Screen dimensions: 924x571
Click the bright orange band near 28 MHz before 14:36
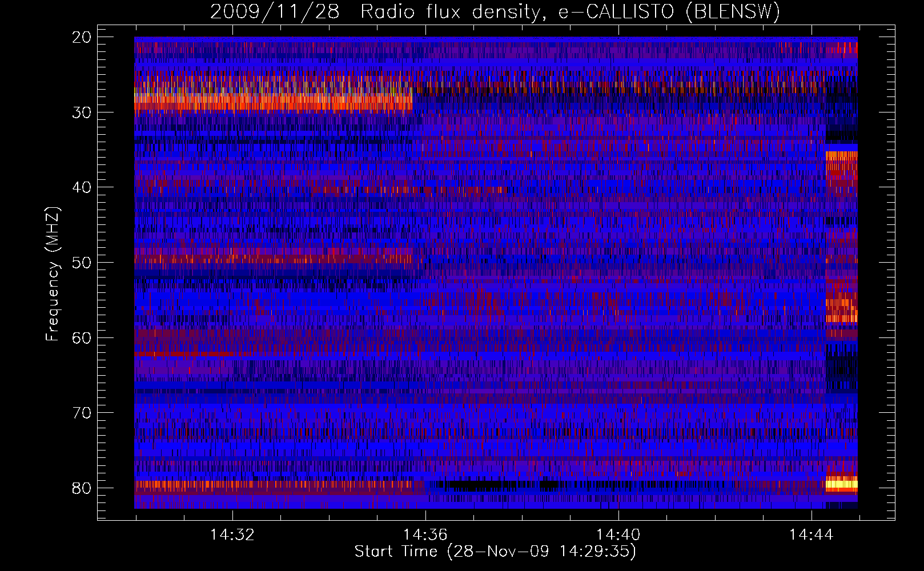coord(273,99)
